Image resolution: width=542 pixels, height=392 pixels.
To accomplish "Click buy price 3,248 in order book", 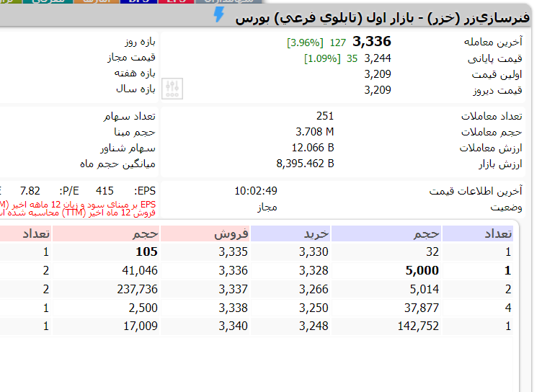I will [314, 326].
